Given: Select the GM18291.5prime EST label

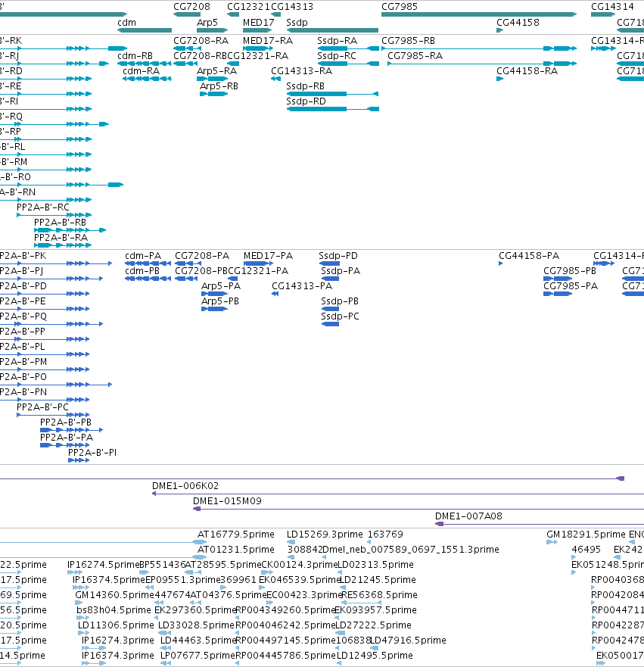Looking at the screenshot, I should point(586,535).
